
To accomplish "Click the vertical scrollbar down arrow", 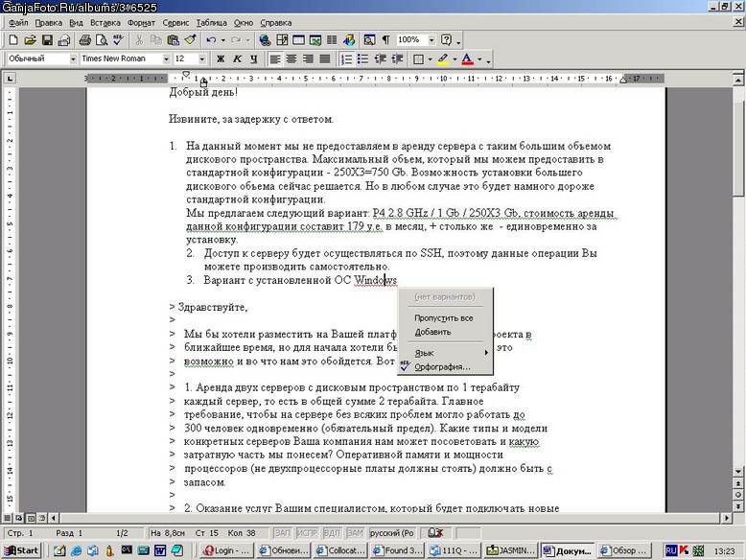I will [738, 472].
